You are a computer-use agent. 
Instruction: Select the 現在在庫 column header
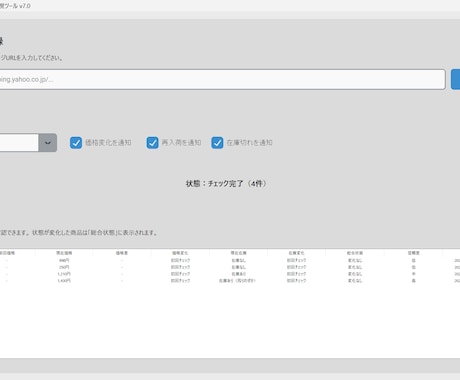(x=238, y=253)
